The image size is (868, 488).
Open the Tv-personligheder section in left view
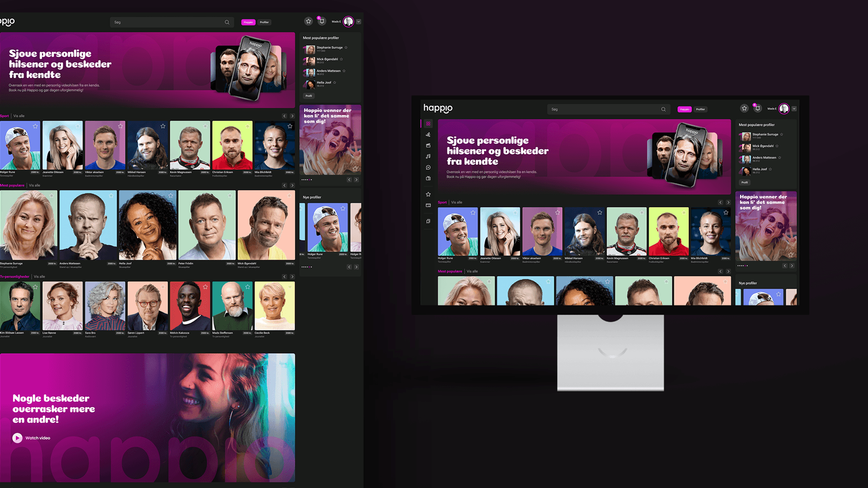point(14,277)
